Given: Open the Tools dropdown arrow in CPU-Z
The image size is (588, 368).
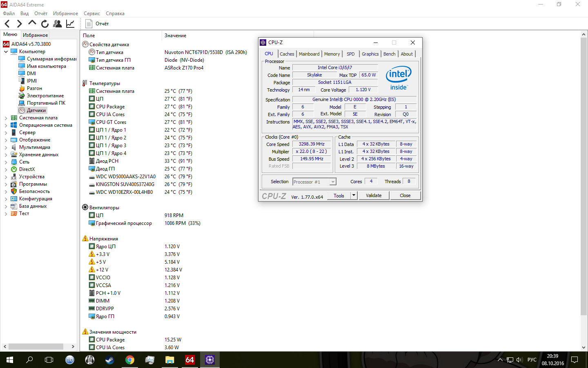Looking at the screenshot, I should tap(354, 195).
